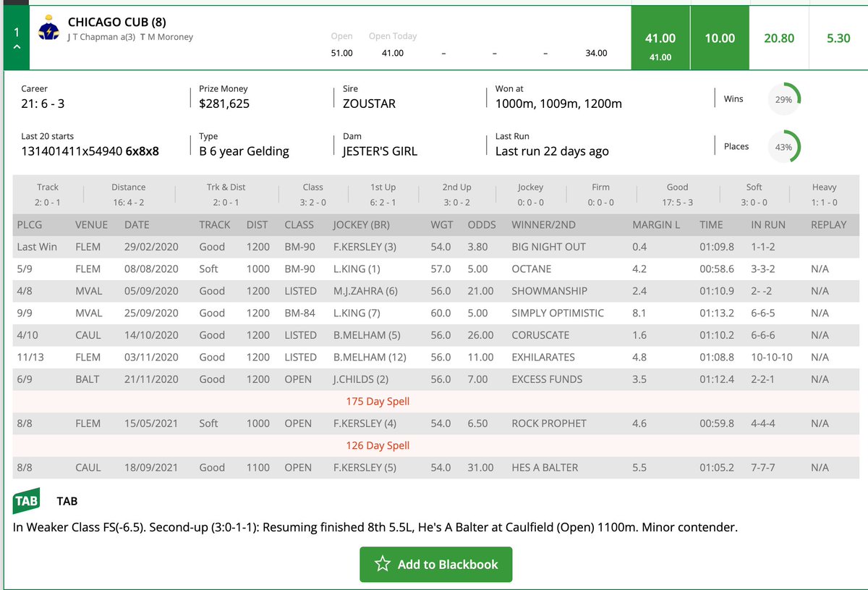
Task: Click the B 6 year Gelding type value
Action: [244, 151]
